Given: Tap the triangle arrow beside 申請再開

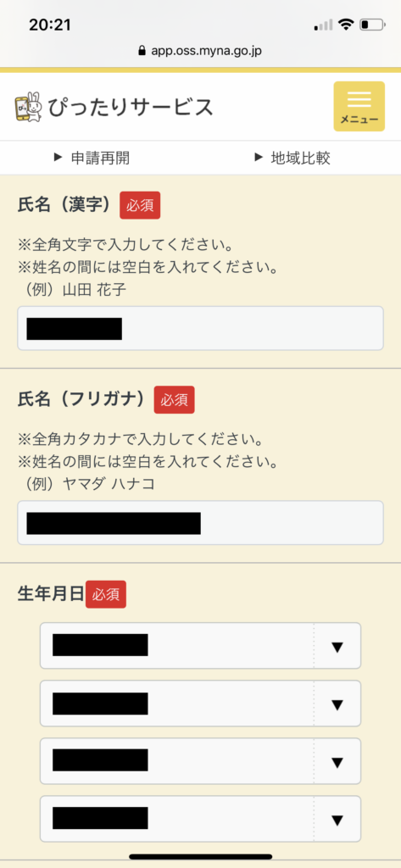Looking at the screenshot, I should (x=58, y=158).
